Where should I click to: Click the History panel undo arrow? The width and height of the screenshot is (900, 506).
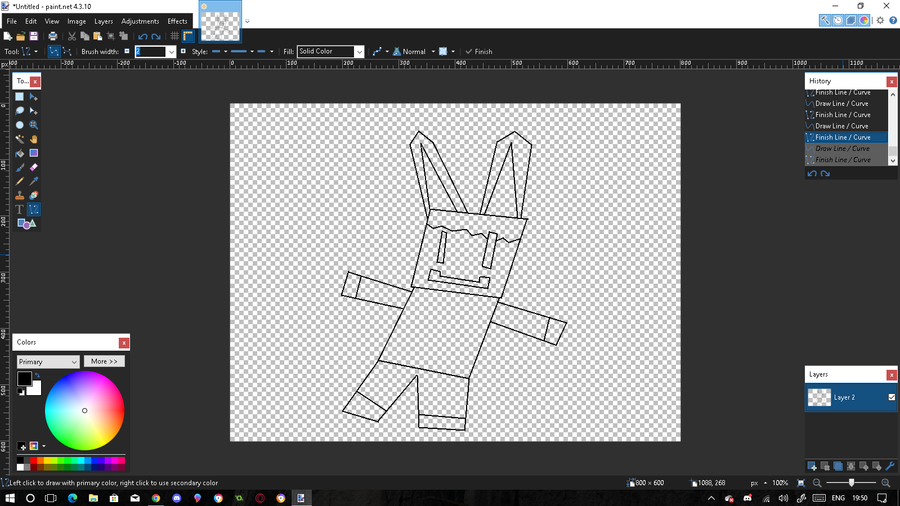tap(812, 173)
